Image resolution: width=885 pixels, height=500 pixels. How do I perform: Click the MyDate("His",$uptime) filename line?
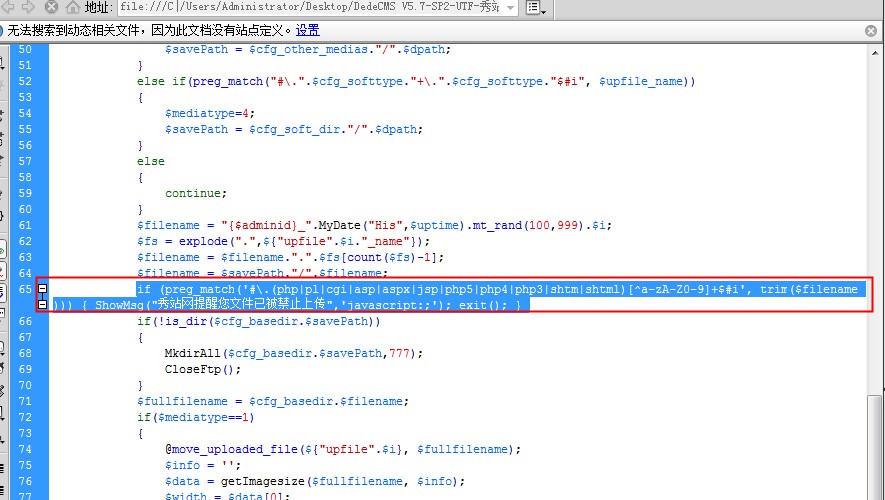374,225
